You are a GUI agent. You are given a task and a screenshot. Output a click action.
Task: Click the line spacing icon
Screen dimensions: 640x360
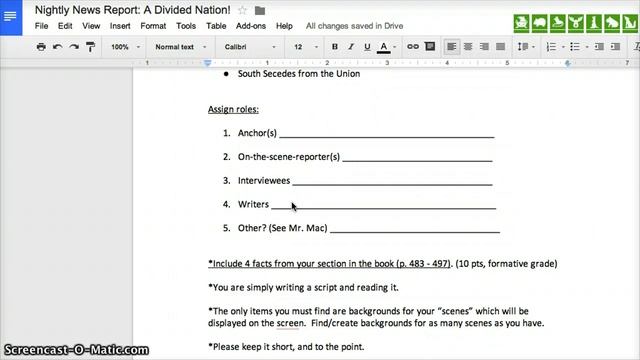click(523, 47)
